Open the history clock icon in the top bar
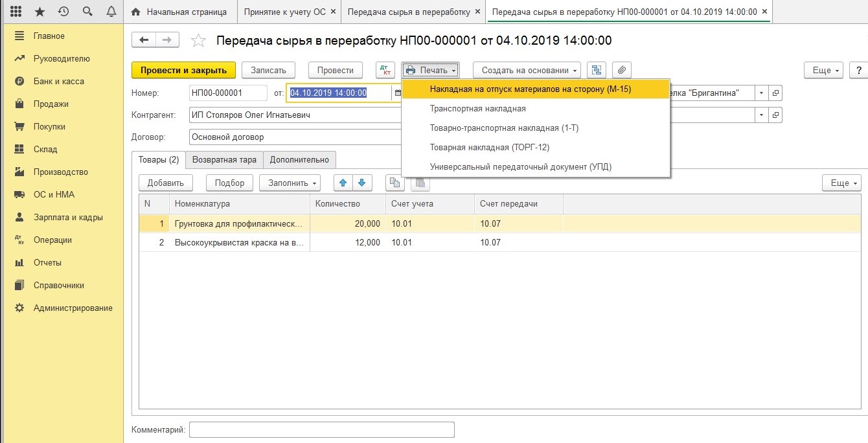868x443 pixels. click(63, 12)
